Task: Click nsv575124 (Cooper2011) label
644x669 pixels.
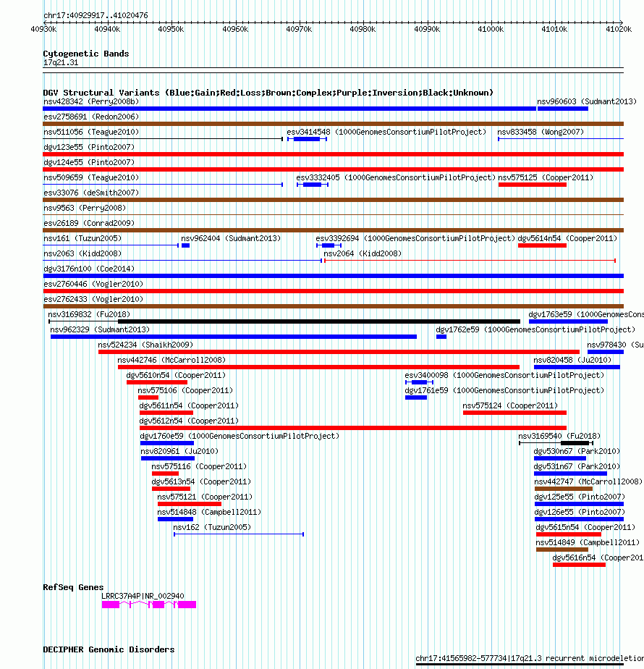Action: point(510,405)
